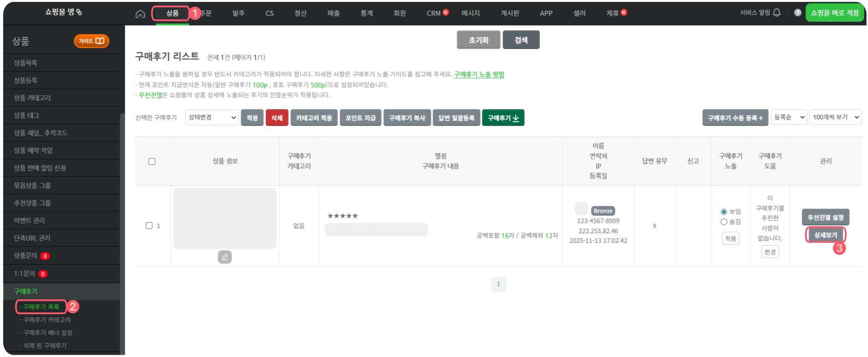Click the 초기화 reset button
This screenshot has height=357, width=868.
click(x=479, y=40)
